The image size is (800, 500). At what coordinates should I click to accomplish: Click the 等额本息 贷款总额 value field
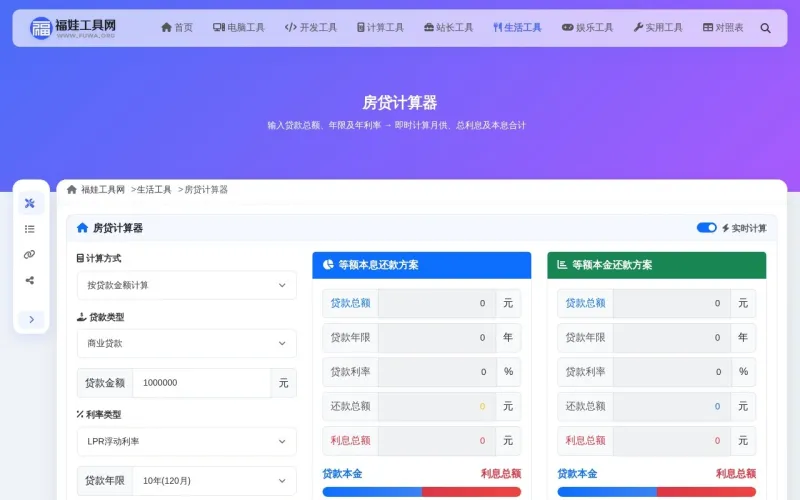[437, 303]
